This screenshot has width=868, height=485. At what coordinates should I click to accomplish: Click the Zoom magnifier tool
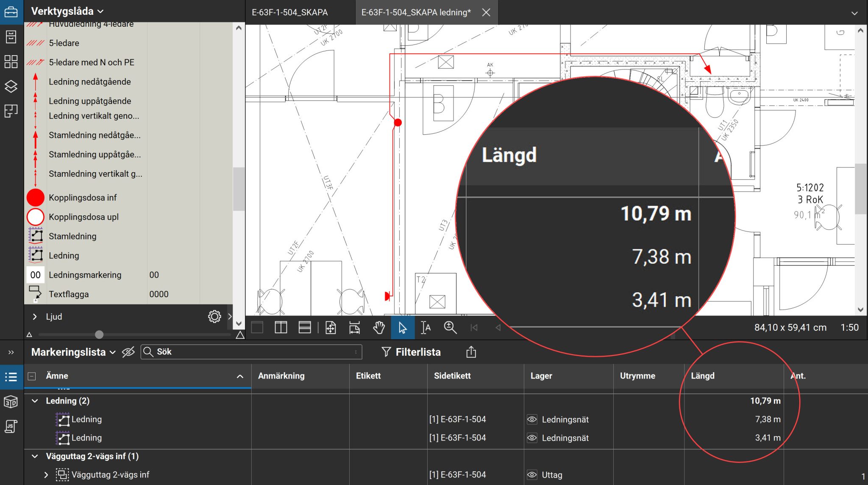pos(450,327)
